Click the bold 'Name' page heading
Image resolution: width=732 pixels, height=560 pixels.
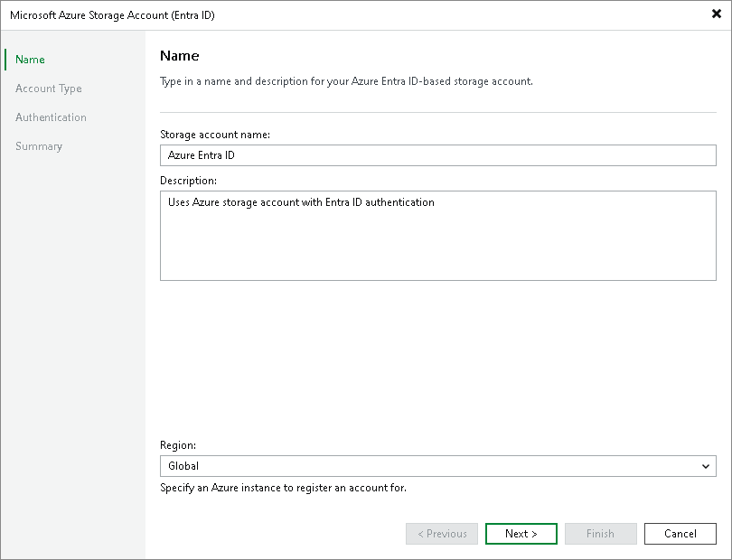tap(179, 56)
